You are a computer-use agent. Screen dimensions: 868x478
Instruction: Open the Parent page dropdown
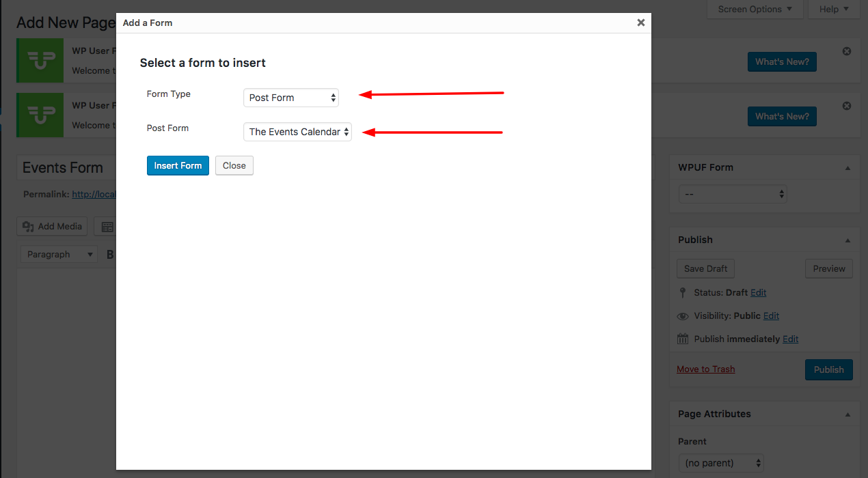721,462
